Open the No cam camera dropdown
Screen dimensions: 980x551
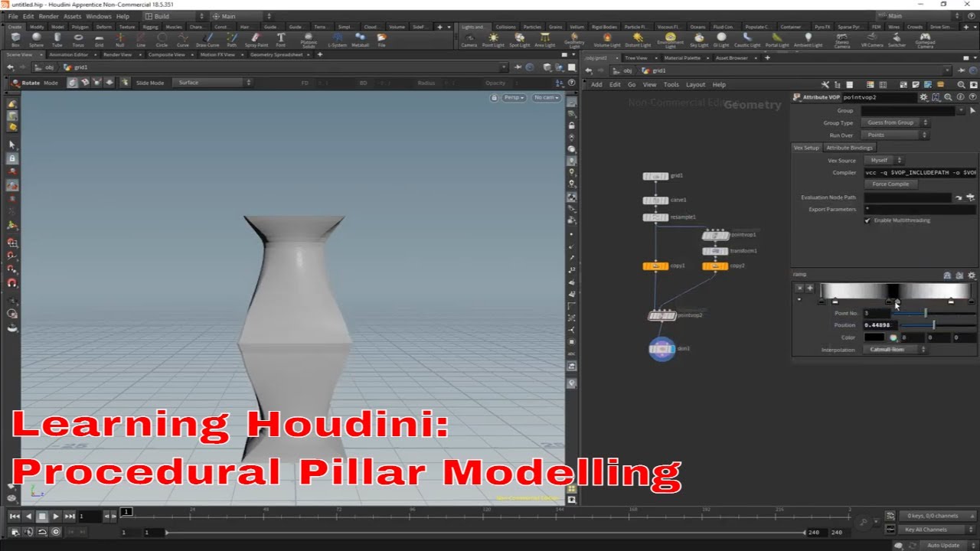tap(547, 97)
